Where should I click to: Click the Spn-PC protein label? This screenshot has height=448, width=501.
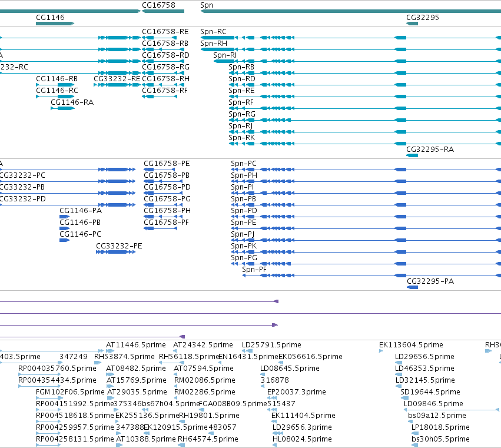244,164
